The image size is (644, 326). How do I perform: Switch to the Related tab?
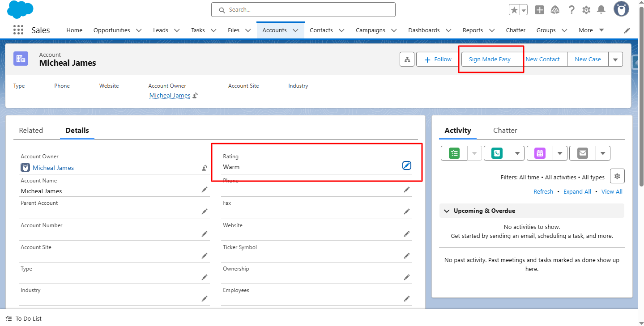click(31, 131)
